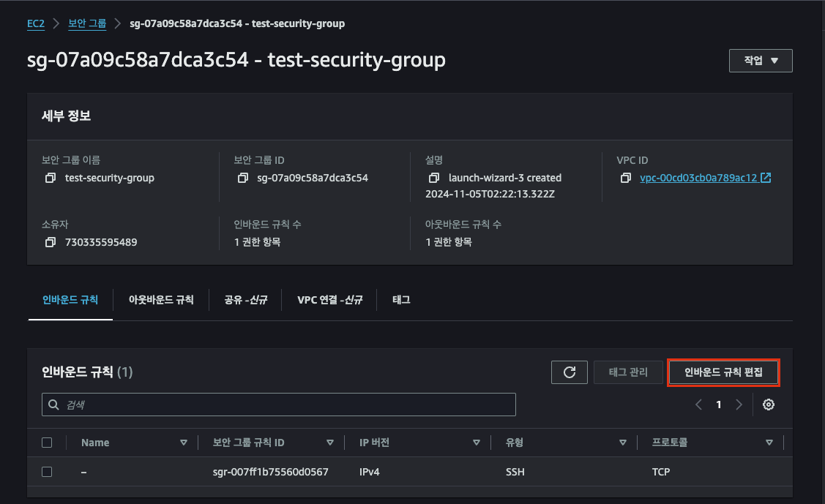The image size is (825, 504).
Task: Go to previous page of rules
Action: click(x=699, y=405)
